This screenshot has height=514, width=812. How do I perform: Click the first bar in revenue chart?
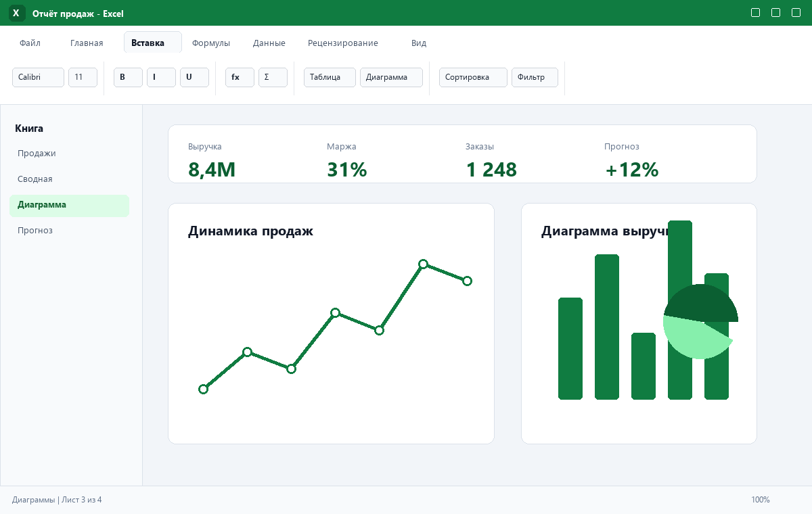point(570,348)
